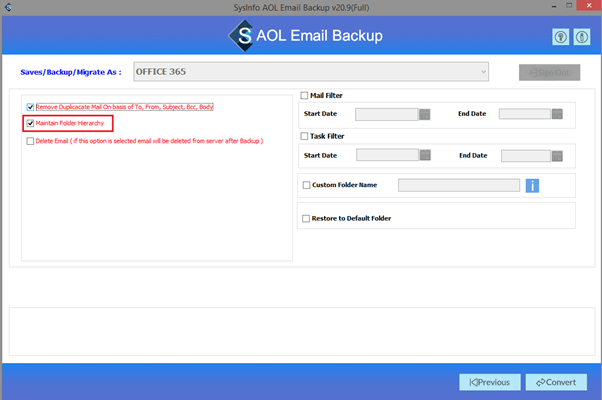
Task: Uncheck Remove Duplicate Mail checkbox
Action: [31, 107]
